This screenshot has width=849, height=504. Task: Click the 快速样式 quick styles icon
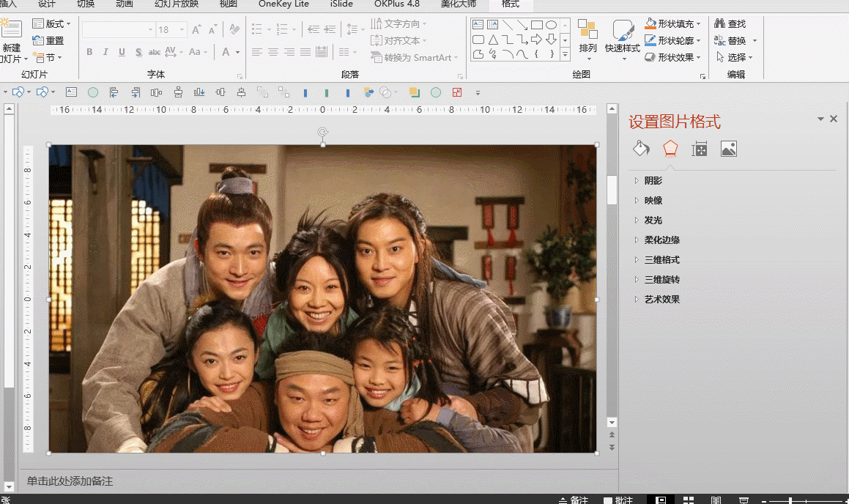coord(623,31)
